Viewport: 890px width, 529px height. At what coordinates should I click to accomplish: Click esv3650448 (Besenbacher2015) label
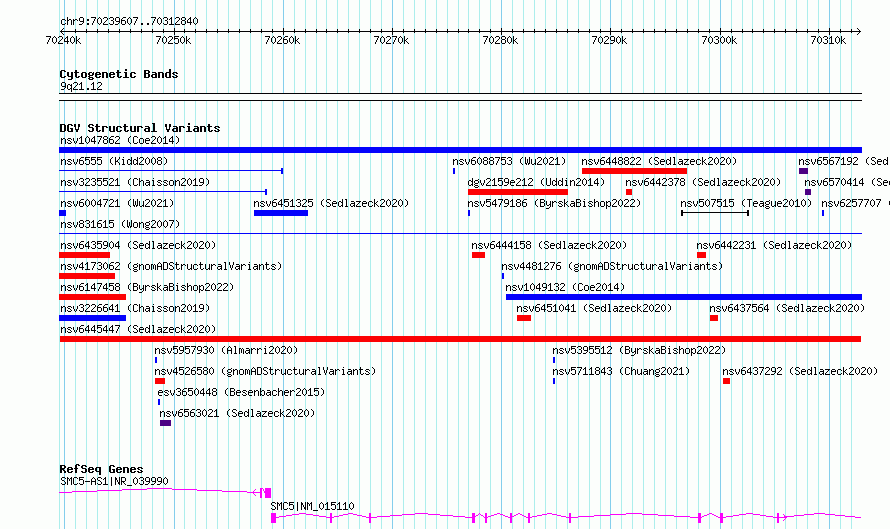[241, 392]
